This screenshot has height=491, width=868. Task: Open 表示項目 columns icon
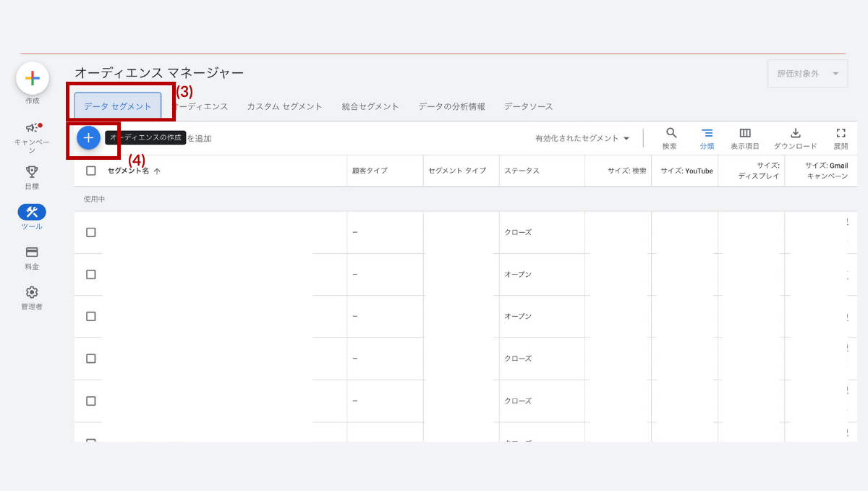[745, 133]
